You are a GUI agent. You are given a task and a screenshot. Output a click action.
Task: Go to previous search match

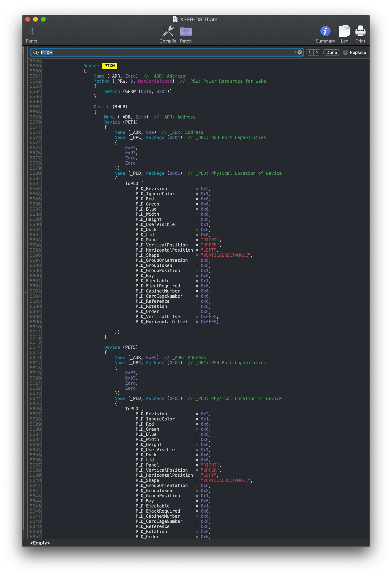click(x=309, y=53)
